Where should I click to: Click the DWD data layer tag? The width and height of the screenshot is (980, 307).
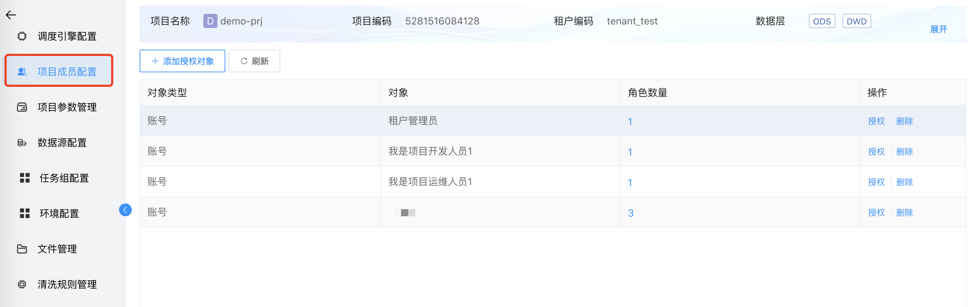(856, 21)
